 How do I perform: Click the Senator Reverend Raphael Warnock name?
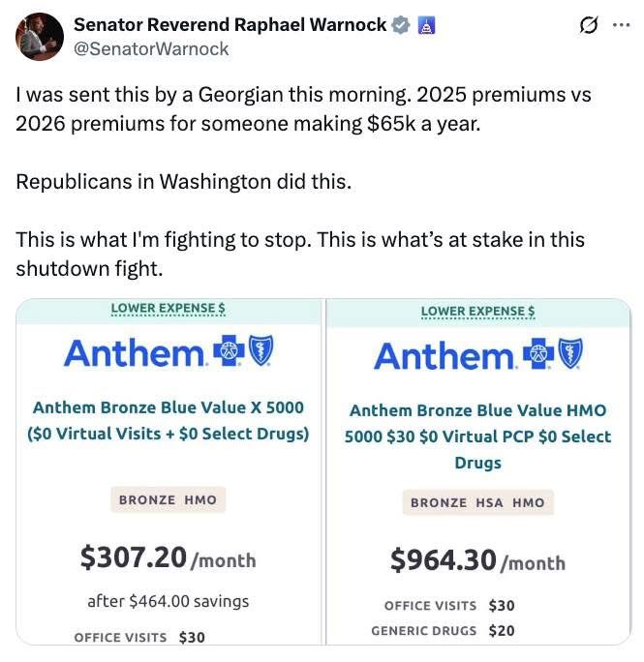[x=230, y=24]
